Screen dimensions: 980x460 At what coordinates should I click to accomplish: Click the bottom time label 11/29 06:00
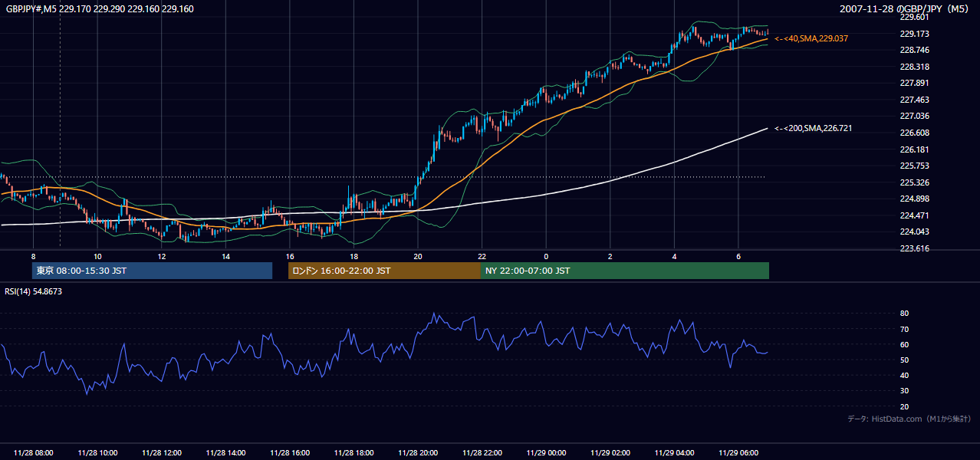738,453
